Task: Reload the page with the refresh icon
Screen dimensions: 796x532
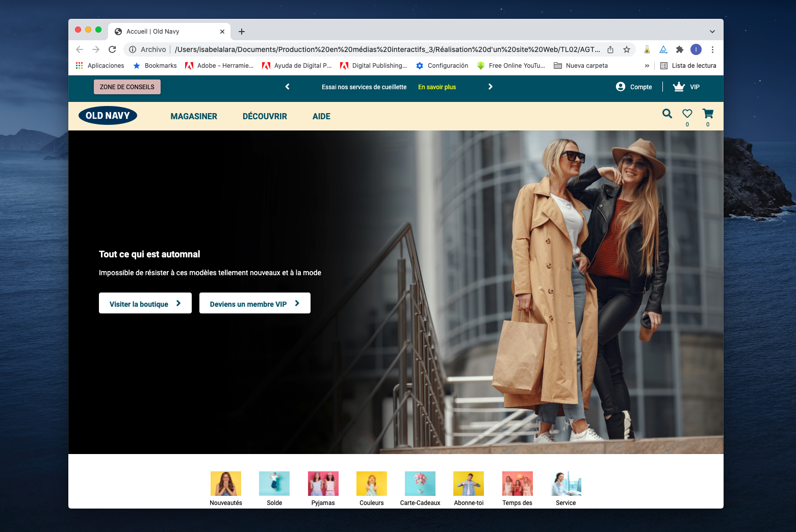Action: [x=112, y=49]
